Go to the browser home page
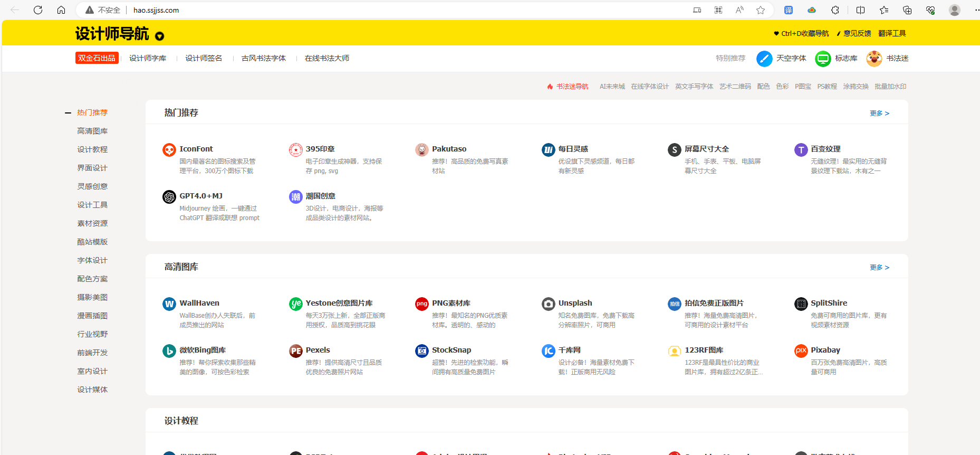The image size is (980, 455). [61, 10]
